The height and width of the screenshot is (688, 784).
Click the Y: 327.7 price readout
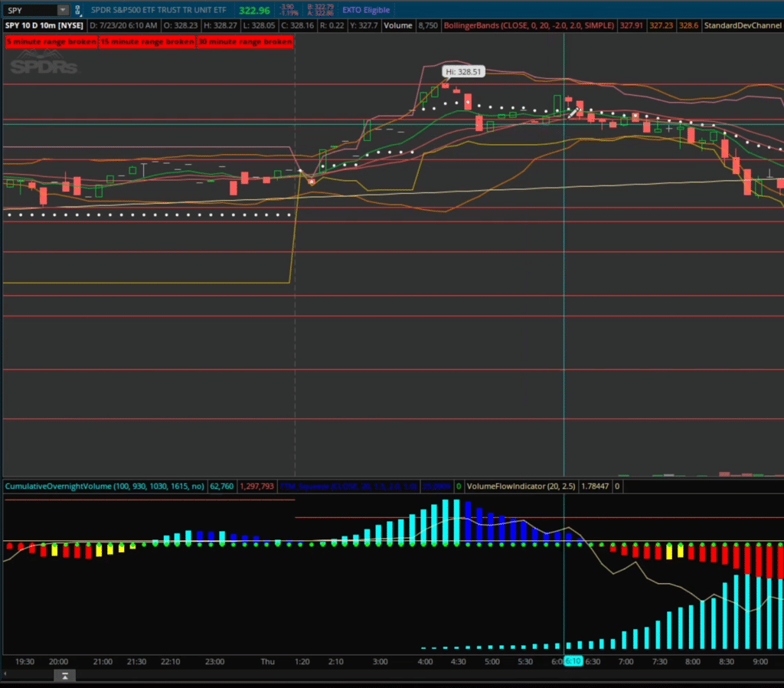pyautogui.click(x=364, y=25)
